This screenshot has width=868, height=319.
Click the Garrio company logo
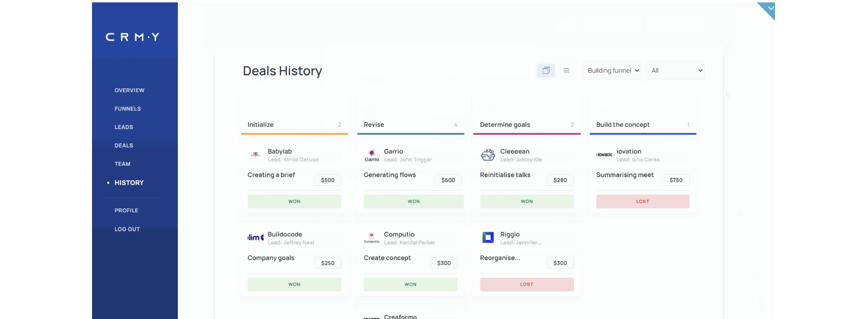[x=372, y=155]
